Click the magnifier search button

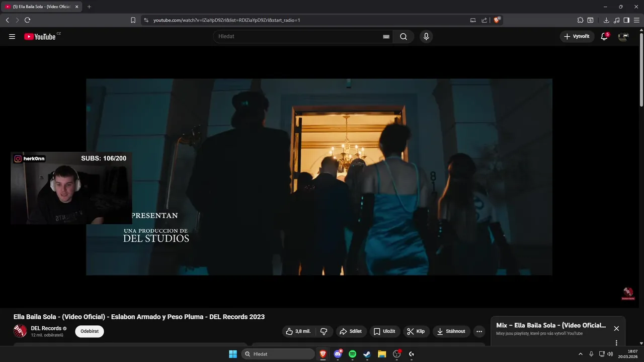(404, 37)
